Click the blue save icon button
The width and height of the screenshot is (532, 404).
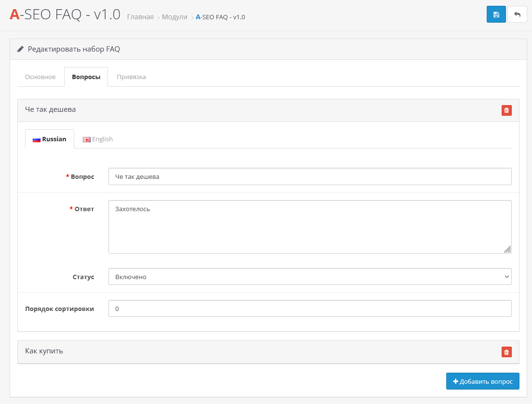point(496,14)
